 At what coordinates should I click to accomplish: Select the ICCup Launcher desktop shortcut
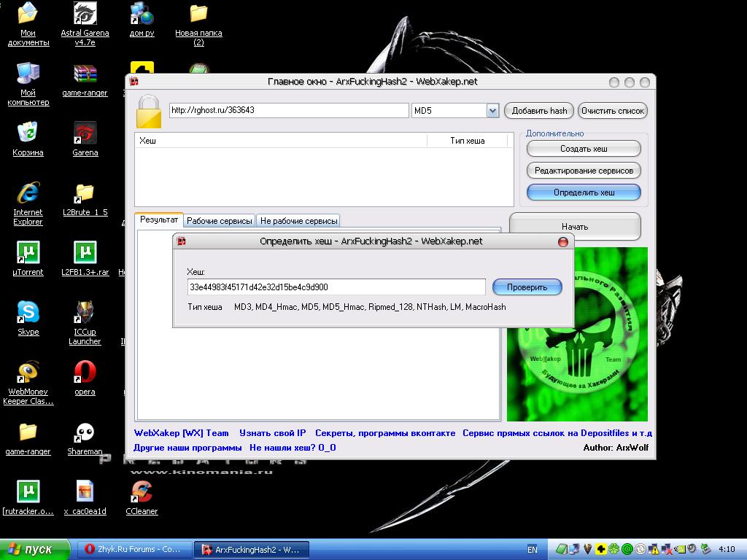coord(85,323)
